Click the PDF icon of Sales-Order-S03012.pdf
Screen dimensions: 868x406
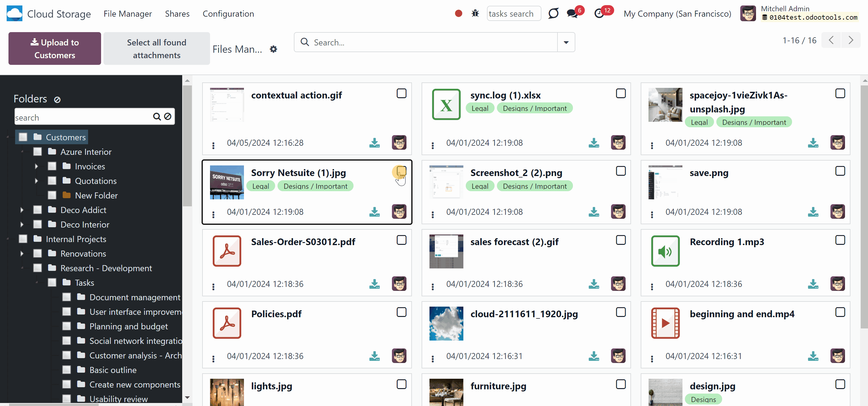(x=227, y=251)
